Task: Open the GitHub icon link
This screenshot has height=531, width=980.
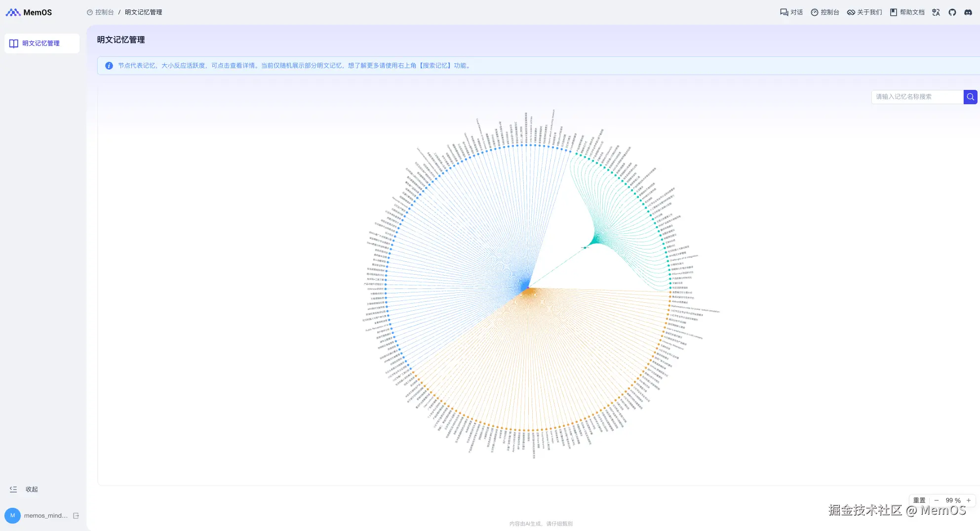Action: (x=952, y=12)
